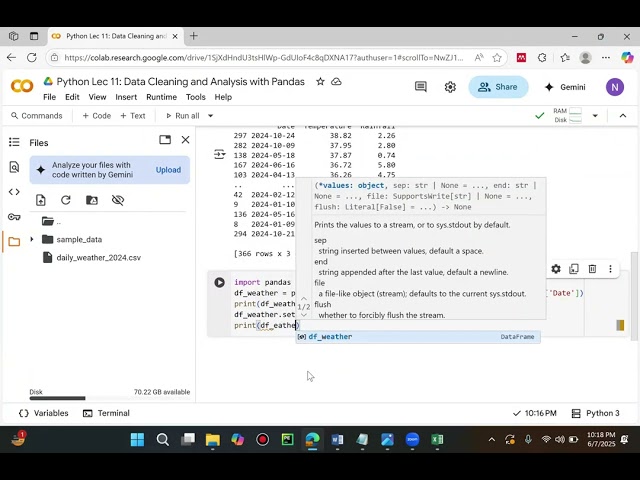The height and width of the screenshot is (480, 640).
Task: Open the browser extensions icon
Action: pyautogui.click(x=542, y=58)
